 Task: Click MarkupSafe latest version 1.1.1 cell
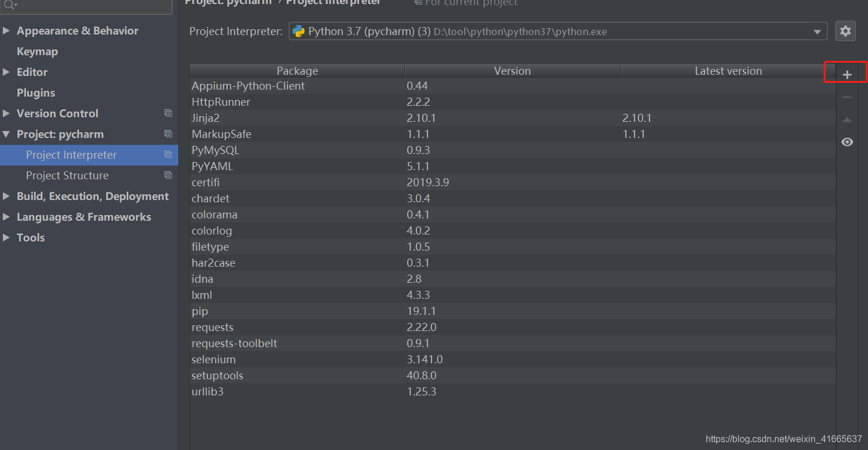[x=634, y=134]
